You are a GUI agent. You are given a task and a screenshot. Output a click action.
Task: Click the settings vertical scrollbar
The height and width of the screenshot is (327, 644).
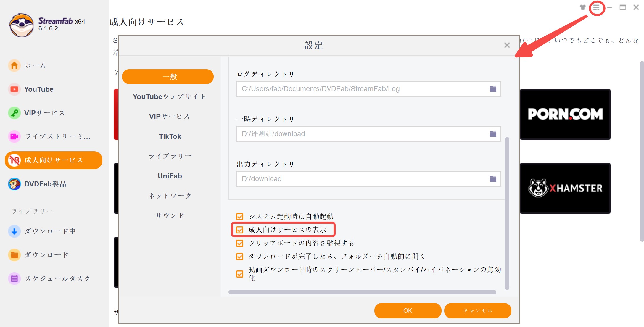(x=507, y=213)
